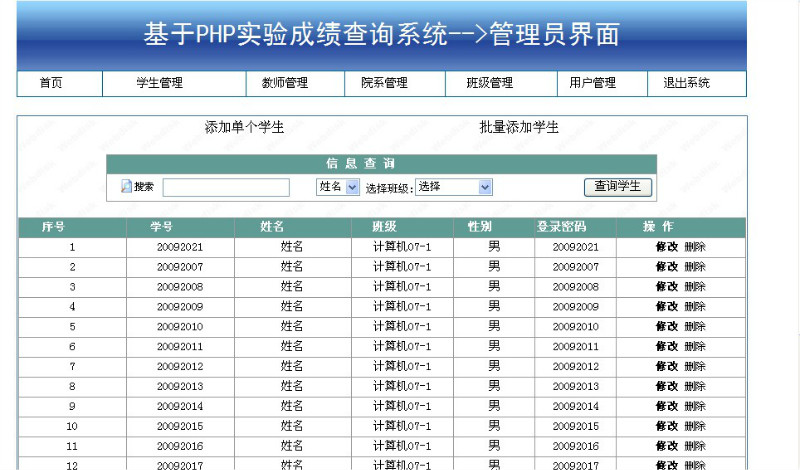Click the search text input field
Screen dimensions: 800x470
click(x=226, y=187)
